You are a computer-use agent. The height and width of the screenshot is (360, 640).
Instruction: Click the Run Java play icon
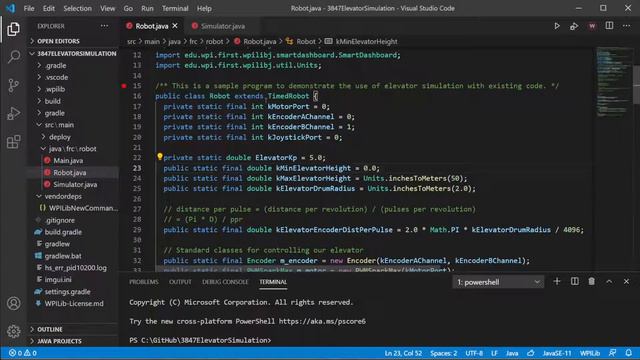pos(557,26)
